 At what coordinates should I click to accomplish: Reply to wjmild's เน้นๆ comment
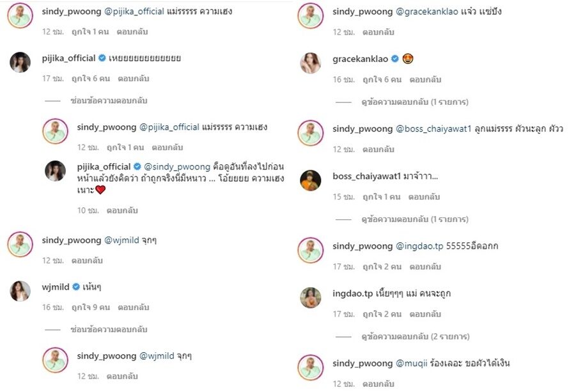133,308
